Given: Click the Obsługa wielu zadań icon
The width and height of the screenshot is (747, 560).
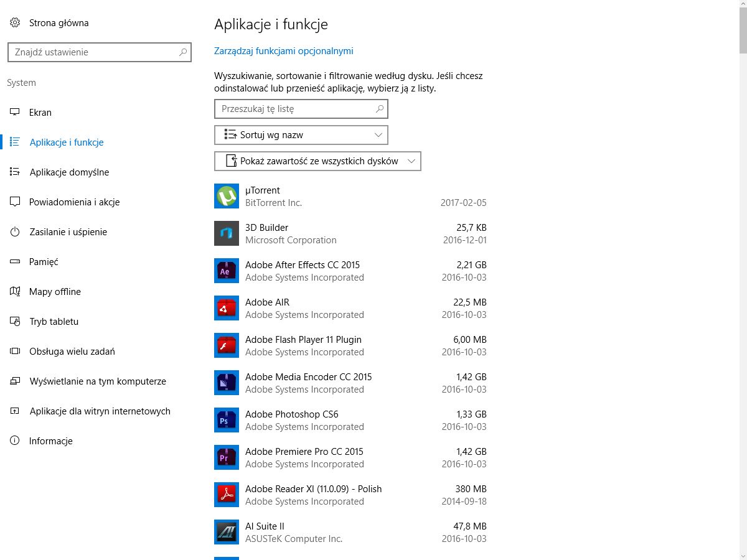Looking at the screenshot, I should 15,352.
